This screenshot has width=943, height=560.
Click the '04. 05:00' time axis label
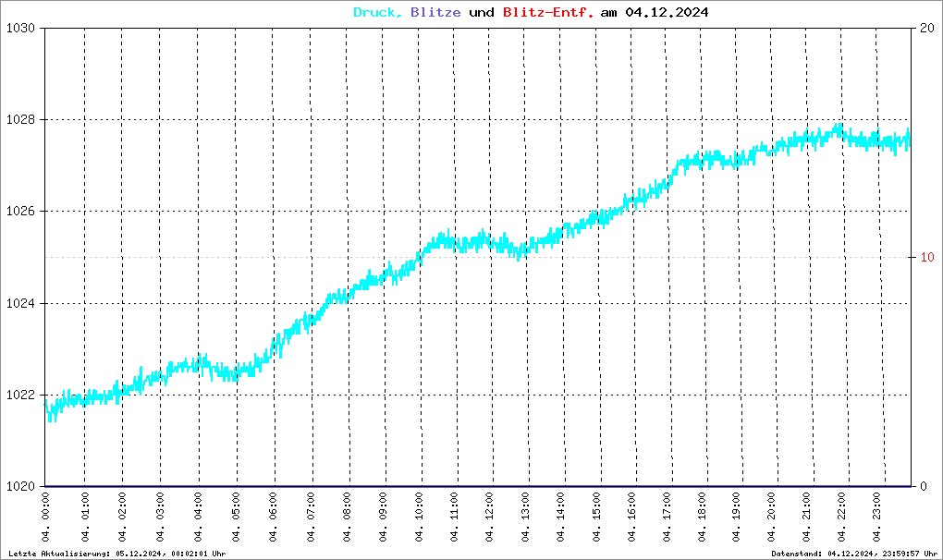coord(236,517)
